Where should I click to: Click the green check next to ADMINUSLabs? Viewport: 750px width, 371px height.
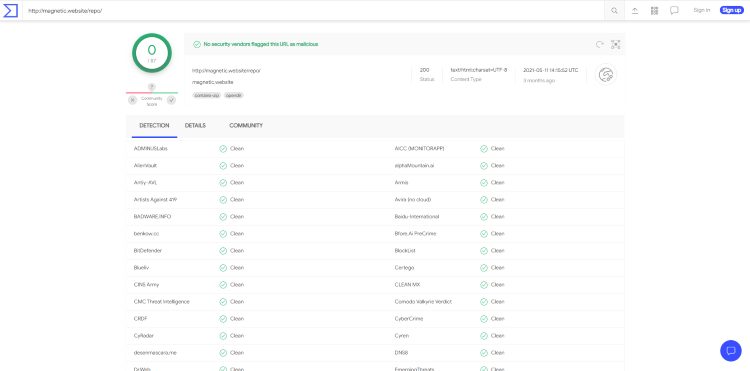coord(223,149)
